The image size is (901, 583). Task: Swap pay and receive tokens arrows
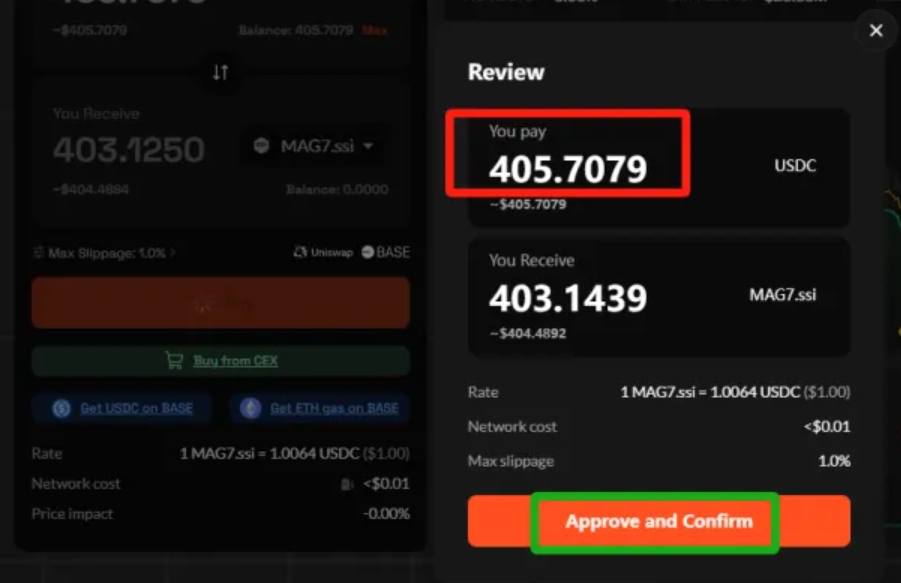tap(221, 72)
